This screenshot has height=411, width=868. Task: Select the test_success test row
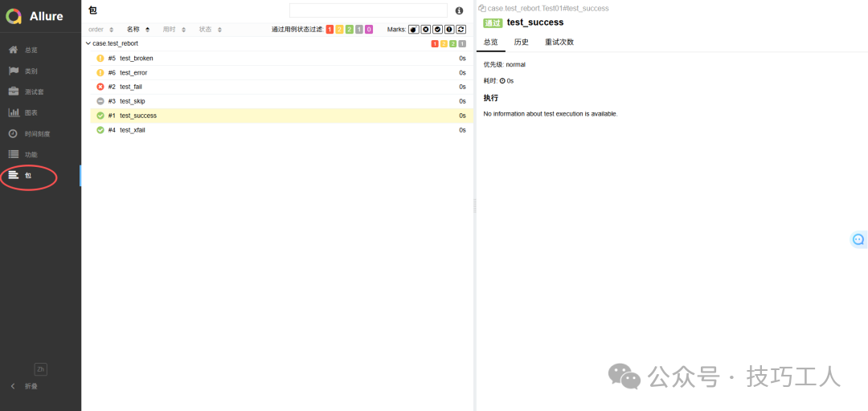point(281,116)
